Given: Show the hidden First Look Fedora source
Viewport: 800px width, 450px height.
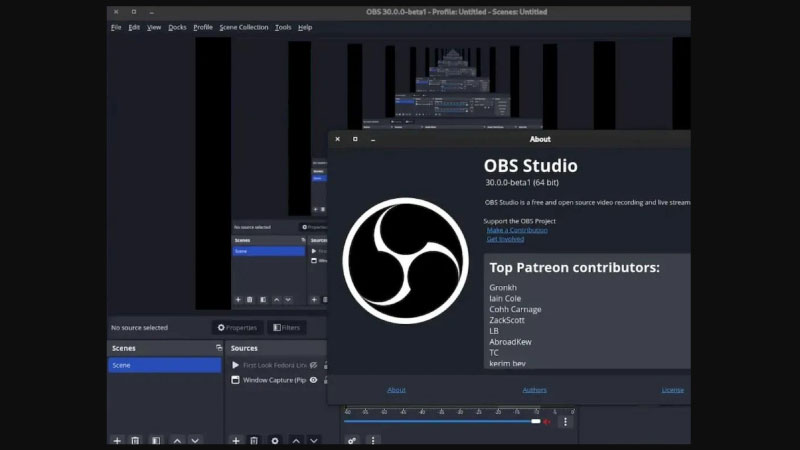Looking at the screenshot, I should (x=313, y=365).
